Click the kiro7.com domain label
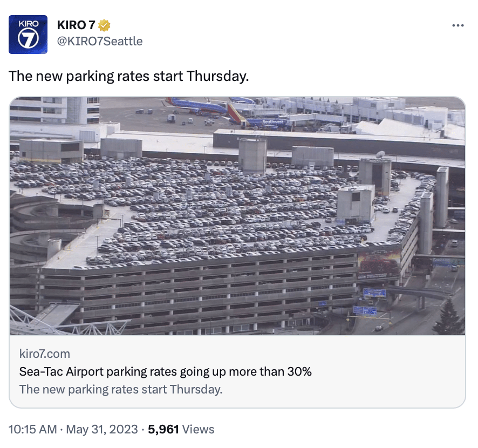478x448 pixels. (x=44, y=354)
